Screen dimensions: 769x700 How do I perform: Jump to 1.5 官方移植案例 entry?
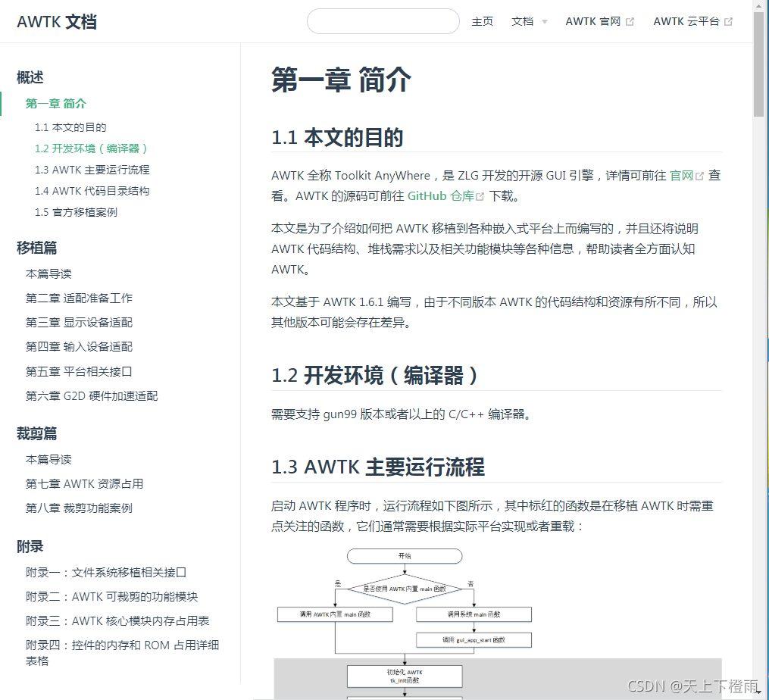(x=76, y=212)
